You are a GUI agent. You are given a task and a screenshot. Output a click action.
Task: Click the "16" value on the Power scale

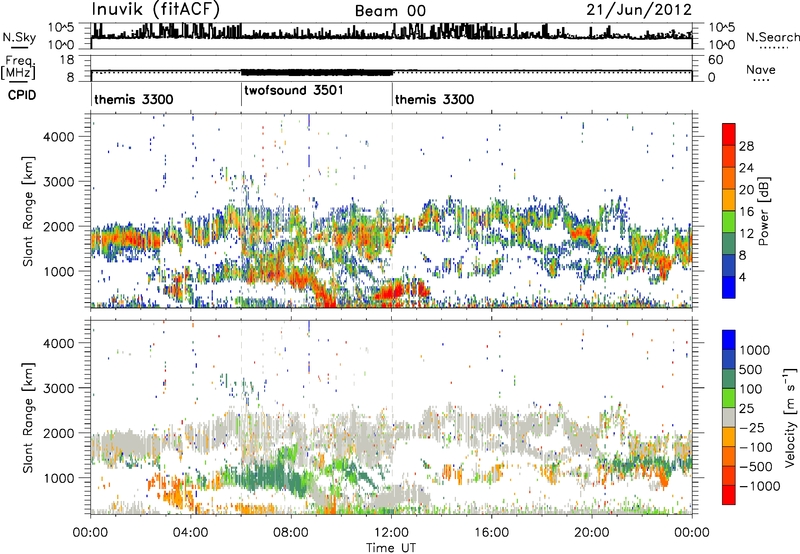coord(746,212)
